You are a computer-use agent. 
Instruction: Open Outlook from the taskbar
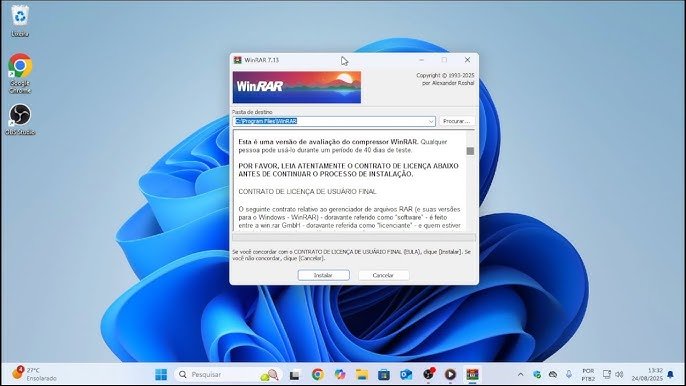(x=406, y=375)
